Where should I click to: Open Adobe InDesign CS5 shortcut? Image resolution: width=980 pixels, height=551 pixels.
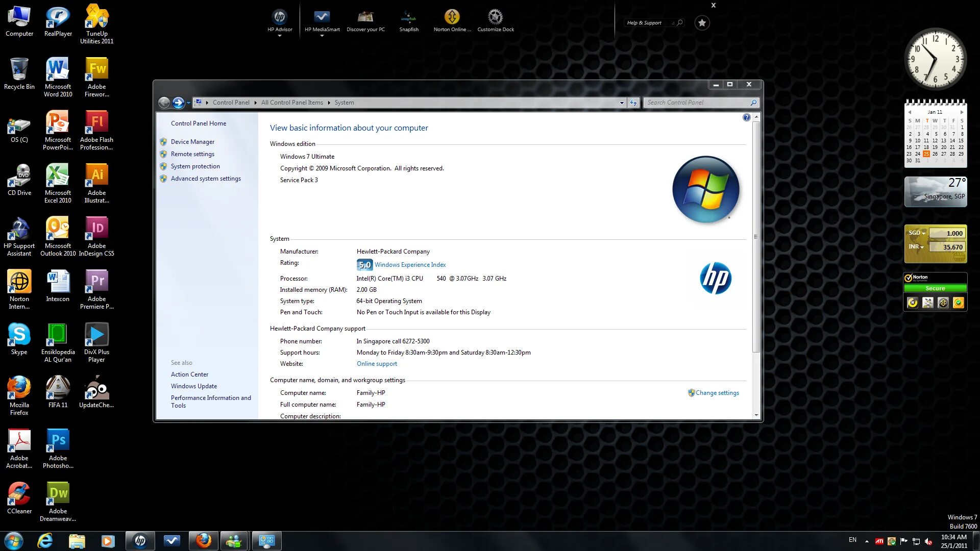[96, 236]
